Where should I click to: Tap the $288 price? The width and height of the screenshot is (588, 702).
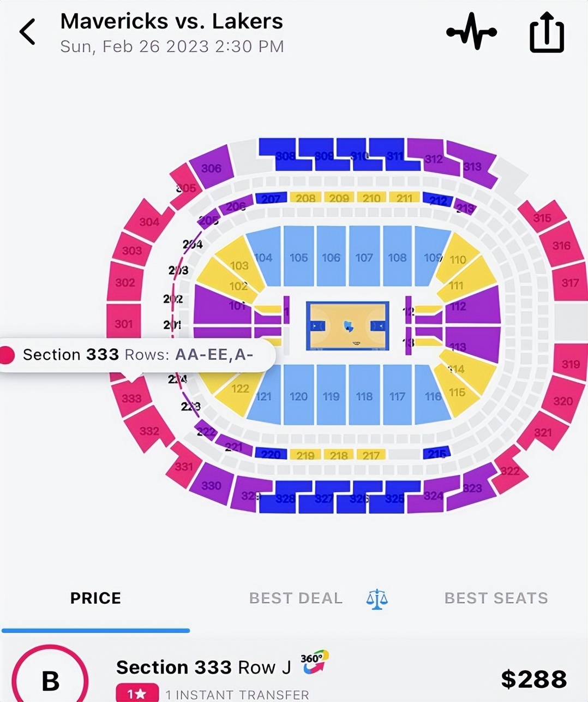[533, 679]
